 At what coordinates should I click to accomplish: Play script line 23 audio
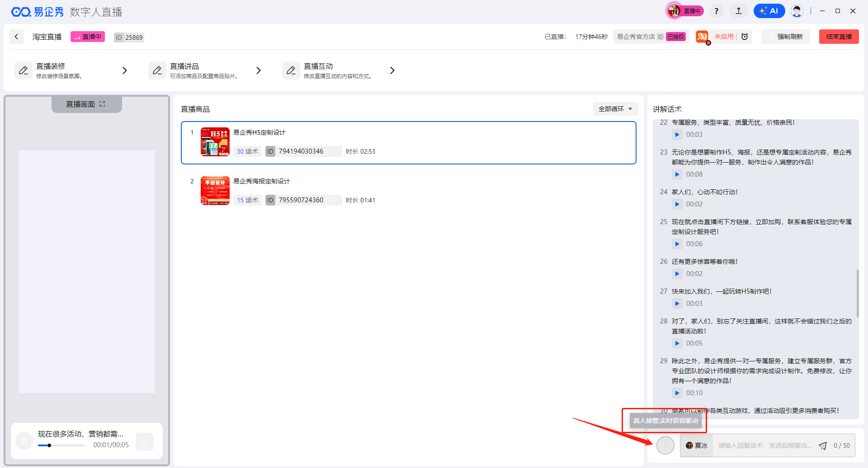(677, 174)
